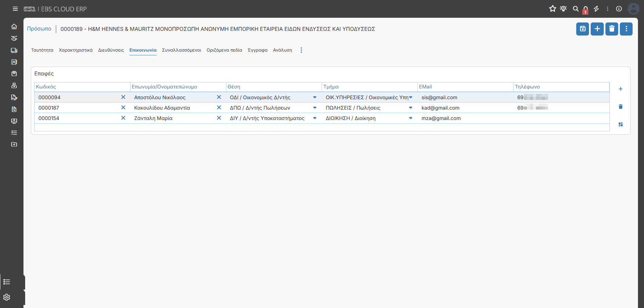Open the monitor download sidebar icon
The width and height of the screenshot is (644, 308).
14,121
